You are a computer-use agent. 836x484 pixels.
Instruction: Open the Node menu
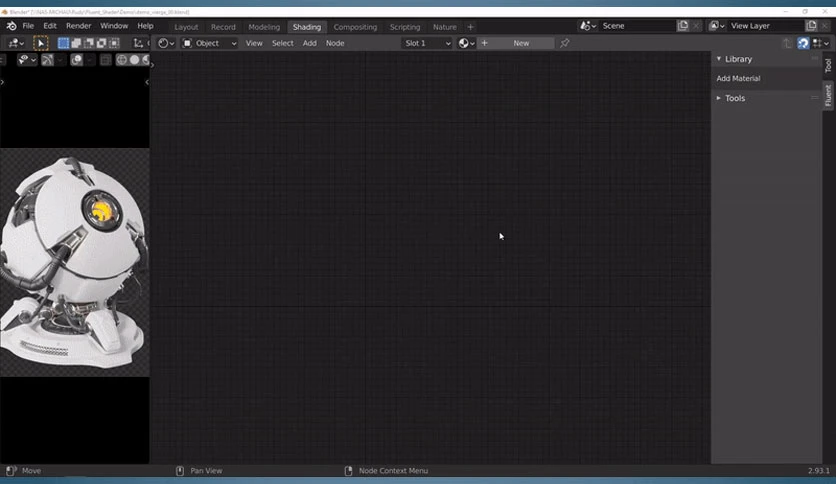pyautogui.click(x=335, y=43)
